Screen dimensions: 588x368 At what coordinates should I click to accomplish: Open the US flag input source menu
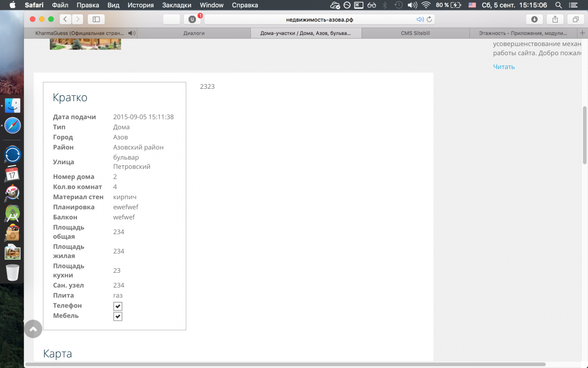coord(472,5)
